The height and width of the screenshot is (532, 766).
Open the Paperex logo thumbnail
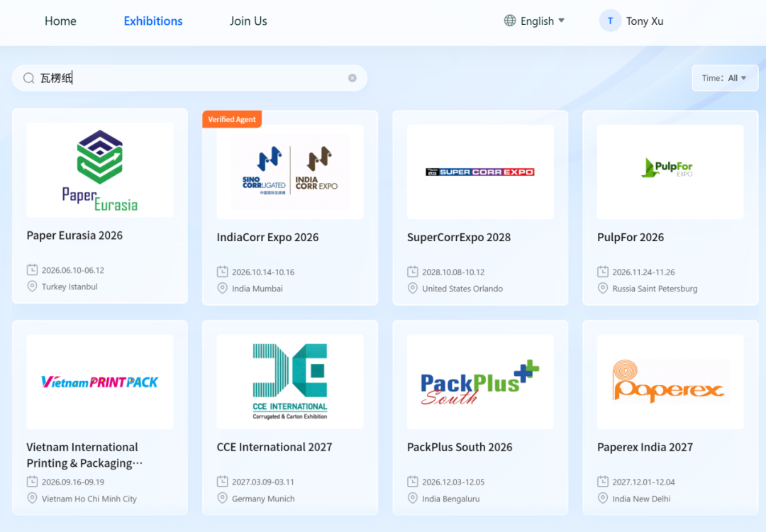(x=670, y=382)
